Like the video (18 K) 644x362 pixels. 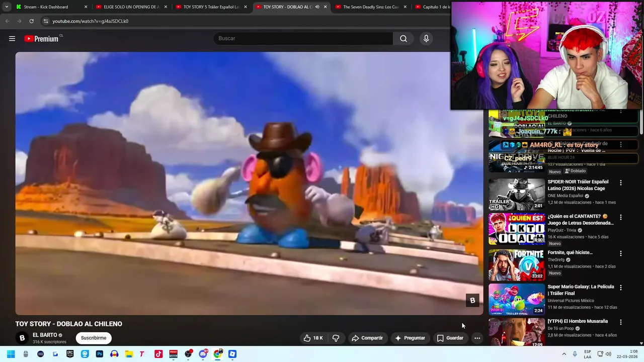pos(313,338)
